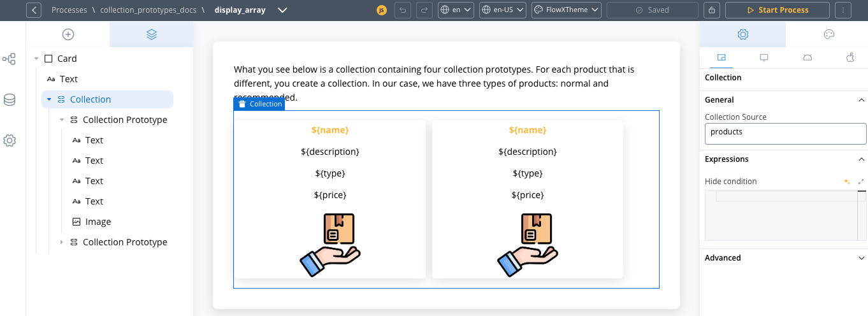Switch to the layers tree tab
Screen dimensions: 868x316
click(152, 34)
